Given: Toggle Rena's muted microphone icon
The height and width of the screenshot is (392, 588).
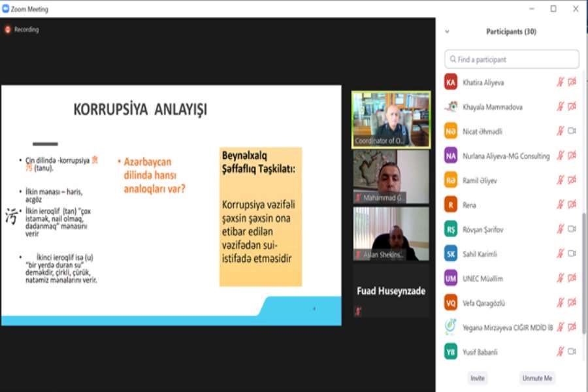Looking at the screenshot, I should coord(561,204).
